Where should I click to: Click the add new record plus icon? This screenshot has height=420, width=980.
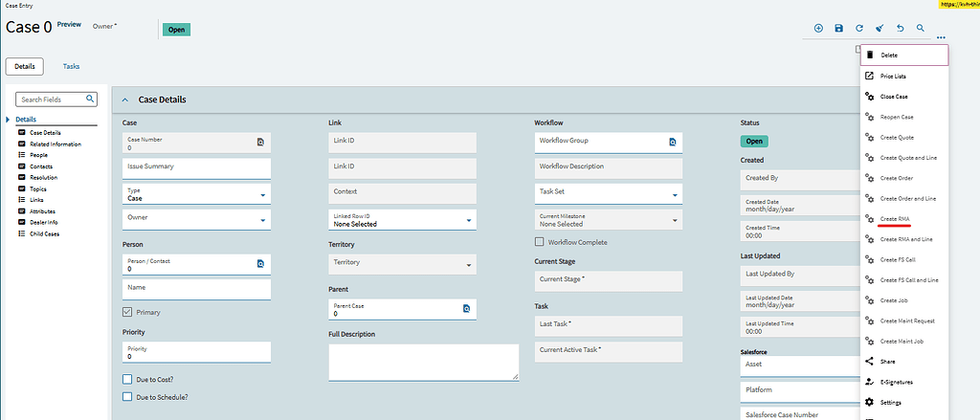(x=818, y=28)
